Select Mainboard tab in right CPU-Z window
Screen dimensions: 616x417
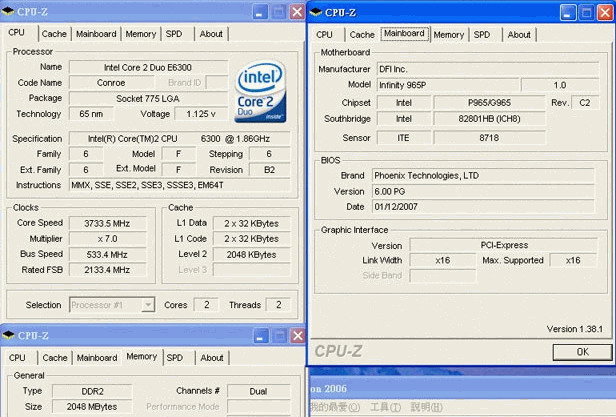404,33
